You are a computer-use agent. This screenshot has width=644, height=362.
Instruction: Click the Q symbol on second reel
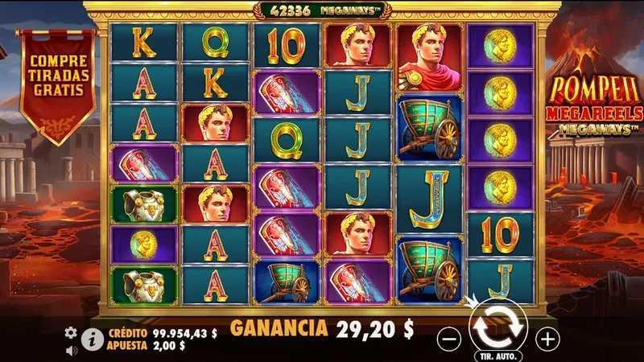pos(215,42)
